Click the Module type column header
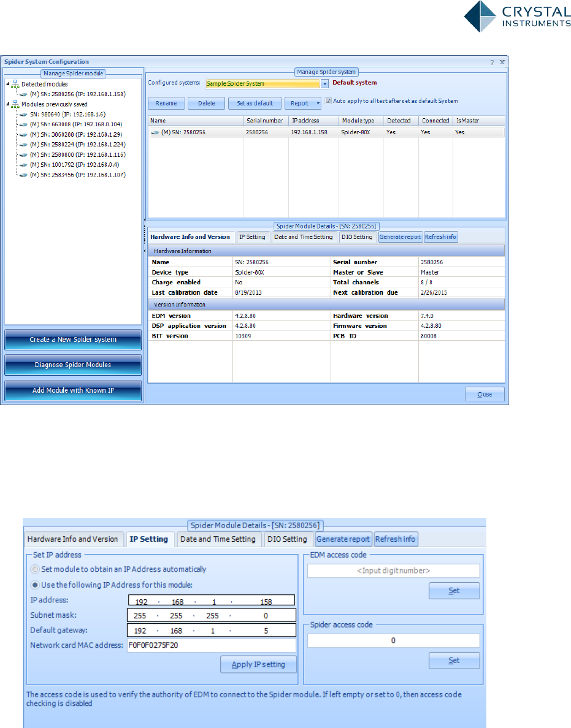The height and width of the screenshot is (728, 571). pyautogui.click(x=361, y=120)
